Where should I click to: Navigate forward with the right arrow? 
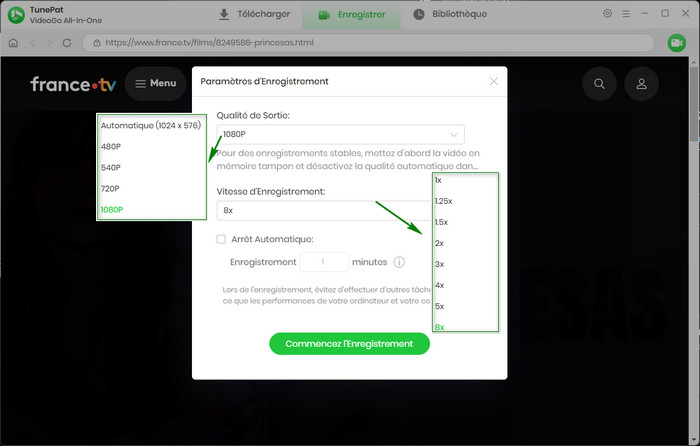[50, 43]
